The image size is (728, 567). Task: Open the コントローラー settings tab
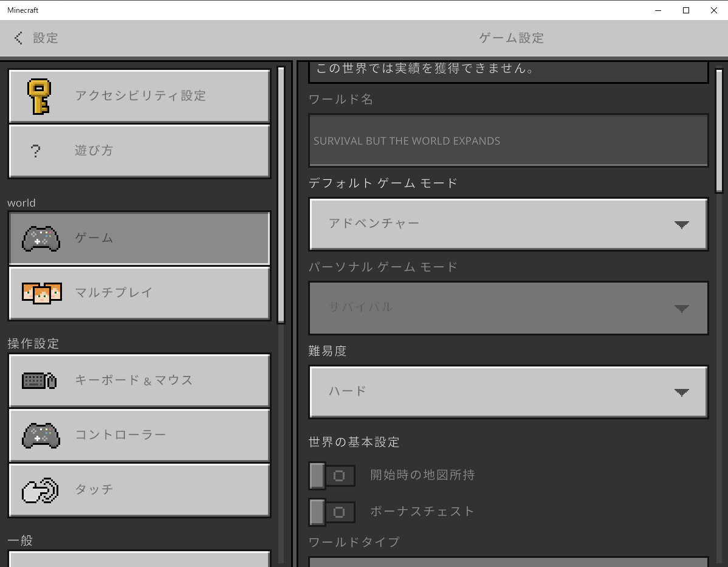tap(139, 435)
